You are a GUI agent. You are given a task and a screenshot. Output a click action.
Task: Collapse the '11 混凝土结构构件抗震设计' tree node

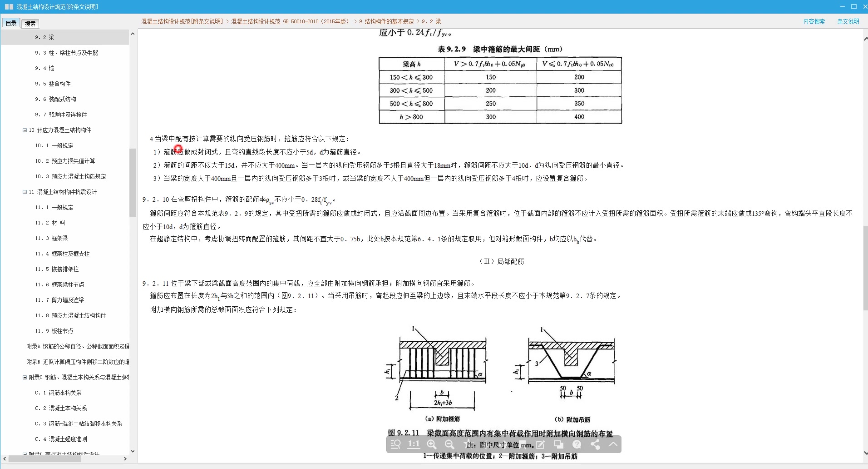tap(25, 192)
